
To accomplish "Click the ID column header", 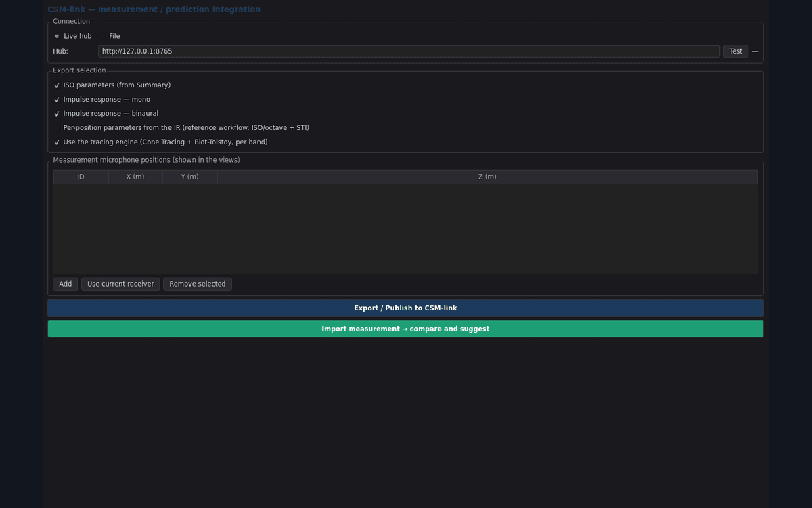I will 81,177.
